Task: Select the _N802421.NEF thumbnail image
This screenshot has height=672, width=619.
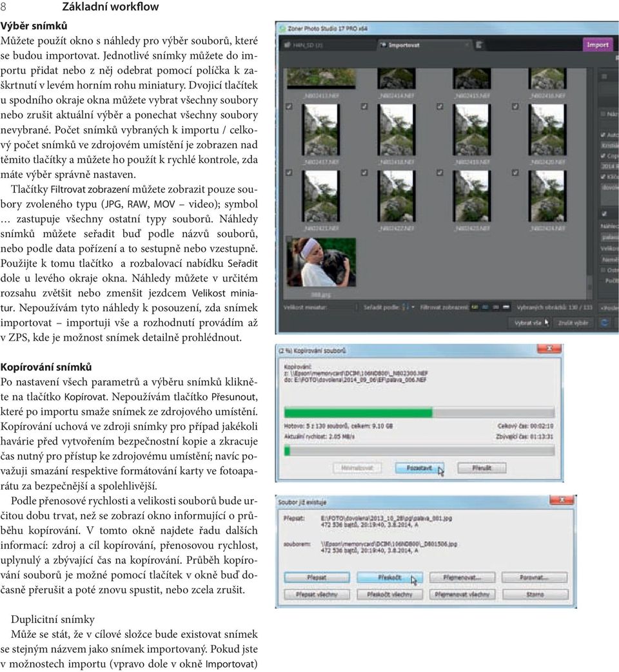Action: point(321,197)
